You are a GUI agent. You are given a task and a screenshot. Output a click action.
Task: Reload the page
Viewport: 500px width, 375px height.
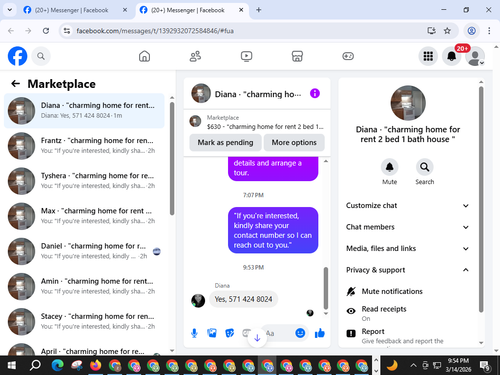[46, 31]
